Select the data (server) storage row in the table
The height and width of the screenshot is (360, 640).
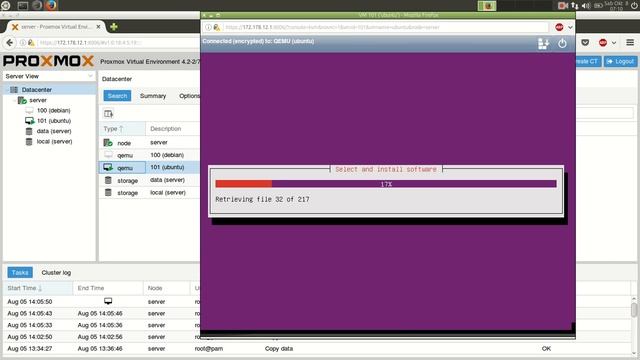tap(150, 180)
